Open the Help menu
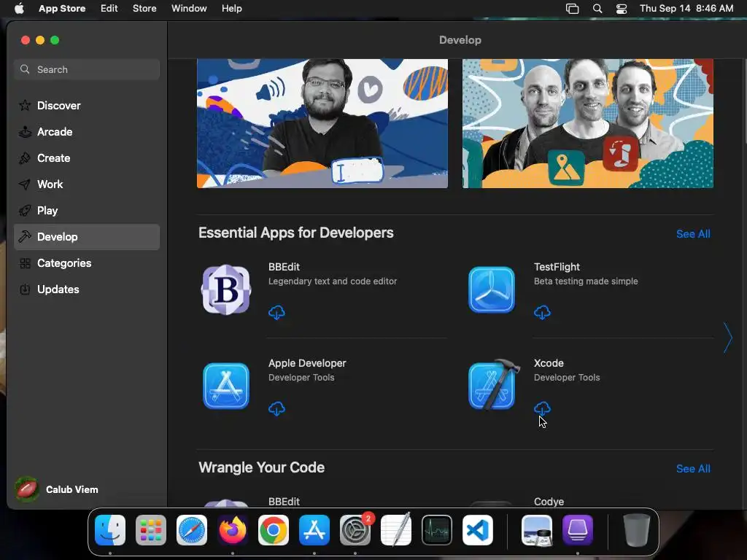 (x=231, y=9)
